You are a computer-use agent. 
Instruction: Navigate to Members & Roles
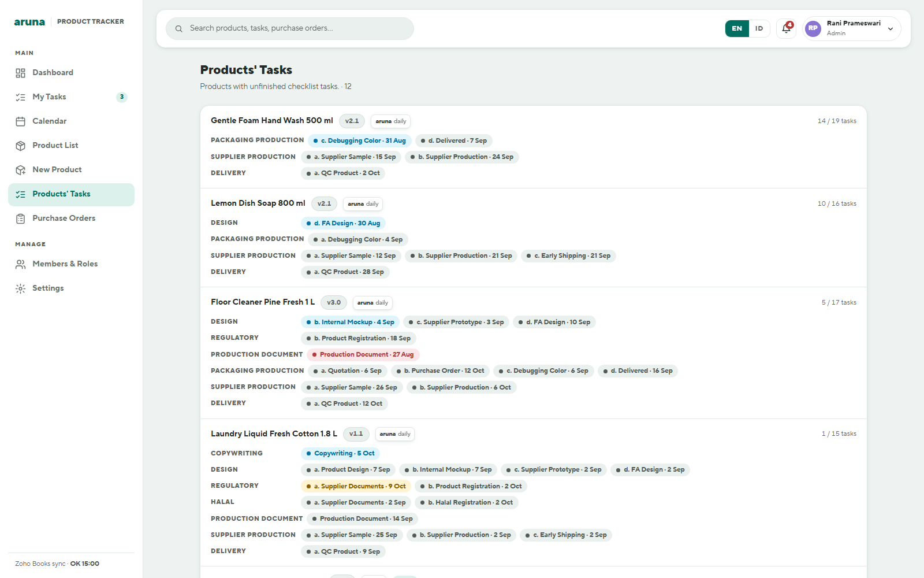coord(71,264)
